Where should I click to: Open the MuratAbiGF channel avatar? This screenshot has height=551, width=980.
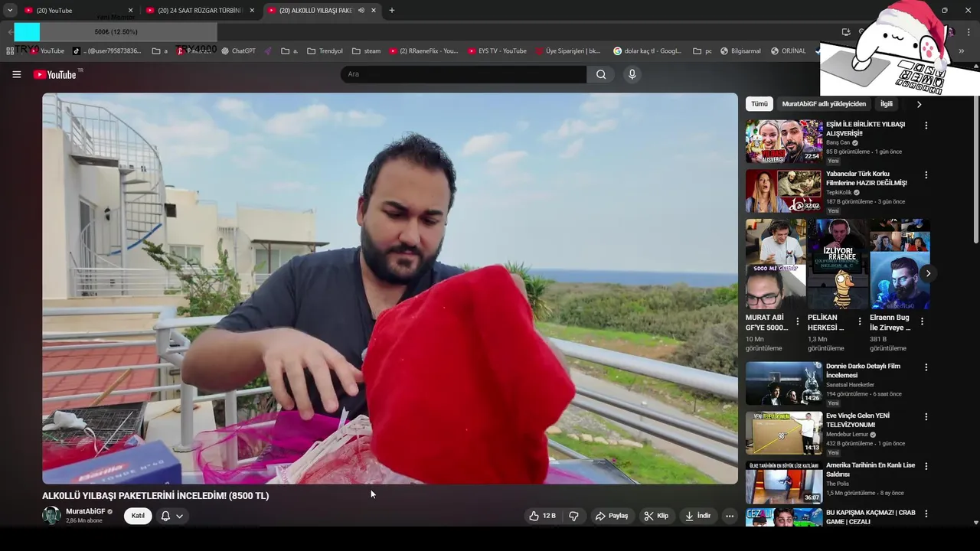pyautogui.click(x=51, y=515)
